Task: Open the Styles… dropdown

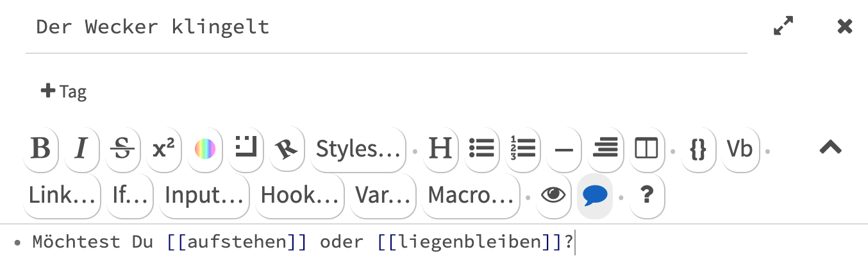Action: pyautogui.click(x=358, y=149)
